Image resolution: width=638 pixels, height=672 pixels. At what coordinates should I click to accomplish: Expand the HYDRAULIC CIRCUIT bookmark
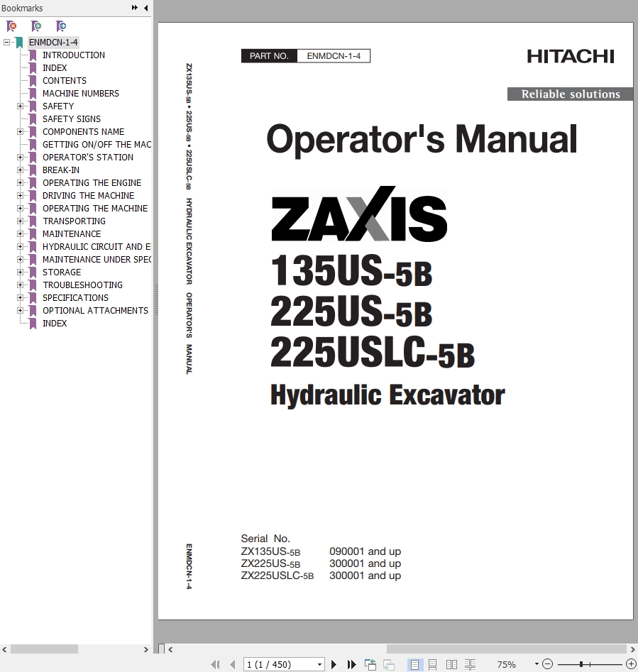point(20,246)
